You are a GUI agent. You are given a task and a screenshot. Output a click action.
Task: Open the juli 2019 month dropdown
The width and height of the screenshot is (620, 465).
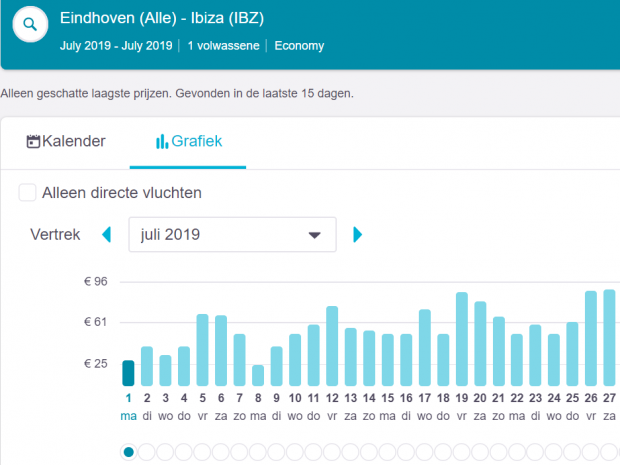(x=232, y=235)
